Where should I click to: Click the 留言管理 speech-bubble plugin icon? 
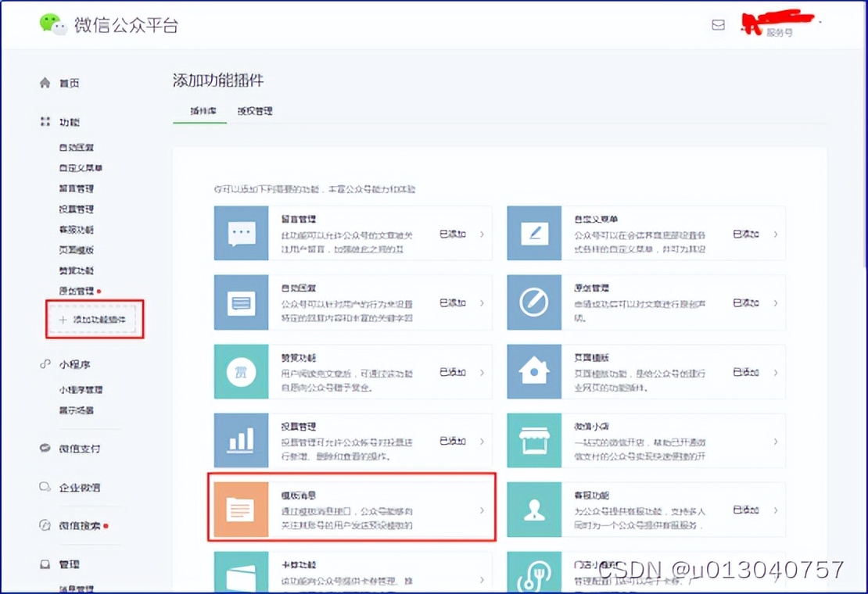click(240, 231)
